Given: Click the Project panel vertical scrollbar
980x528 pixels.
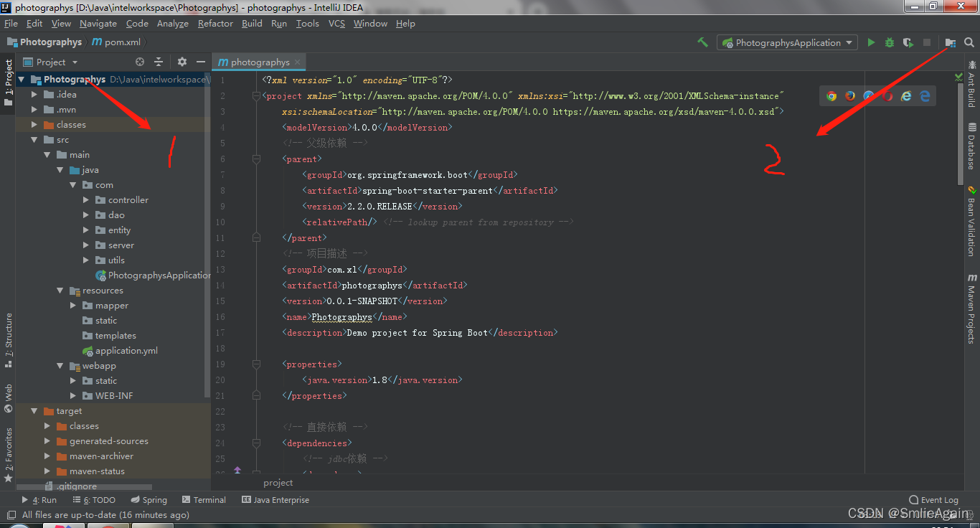Looking at the screenshot, I should (x=208, y=237).
